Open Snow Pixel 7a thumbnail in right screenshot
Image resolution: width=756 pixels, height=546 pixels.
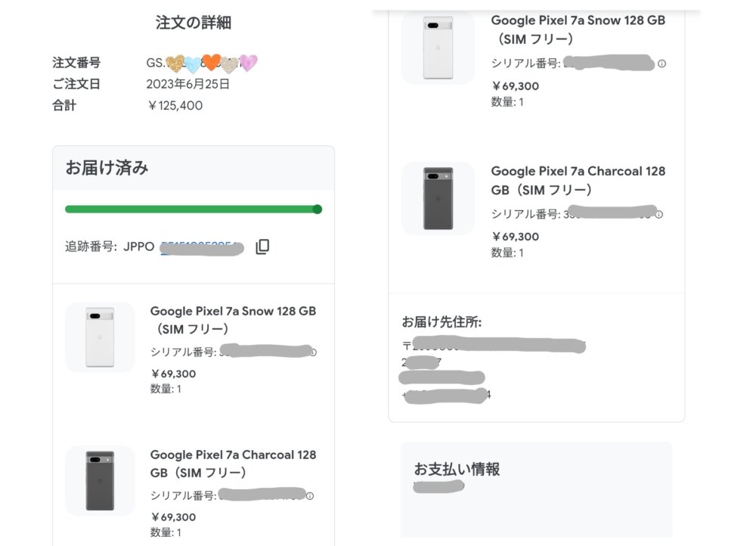point(438,48)
